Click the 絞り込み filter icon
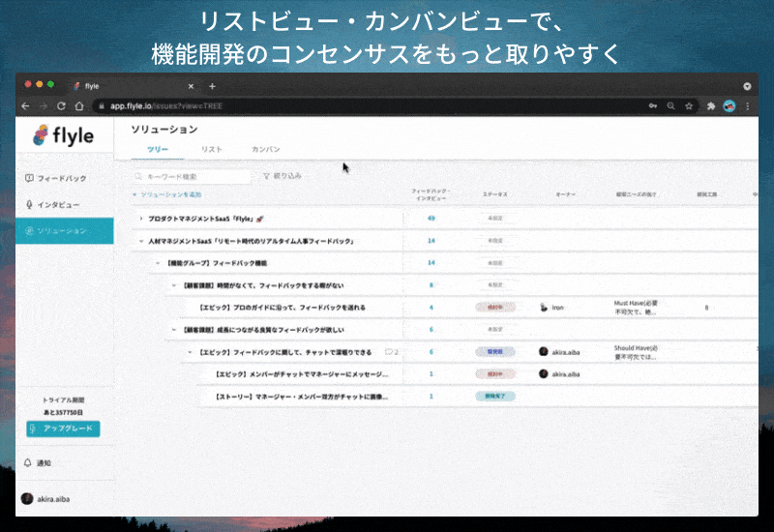774x532 pixels. 267,176
